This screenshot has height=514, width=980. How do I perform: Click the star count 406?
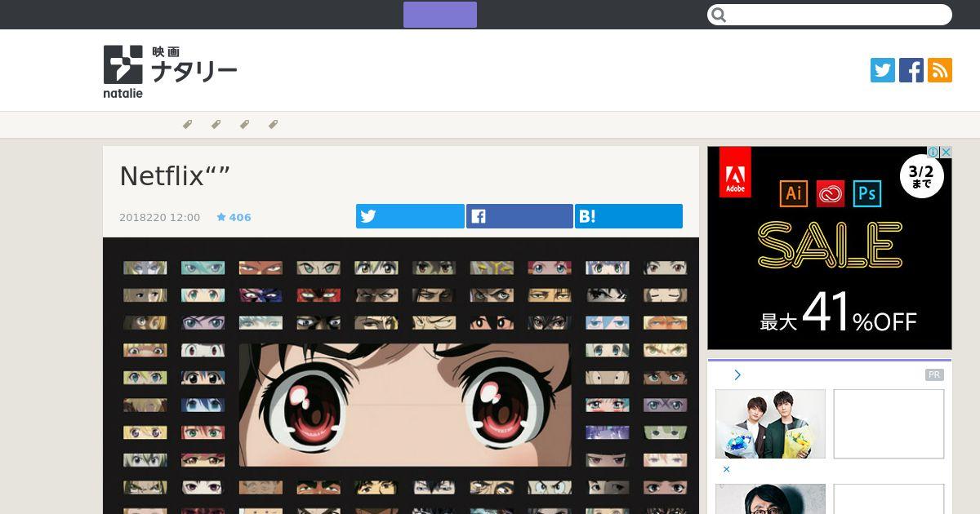(x=234, y=218)
